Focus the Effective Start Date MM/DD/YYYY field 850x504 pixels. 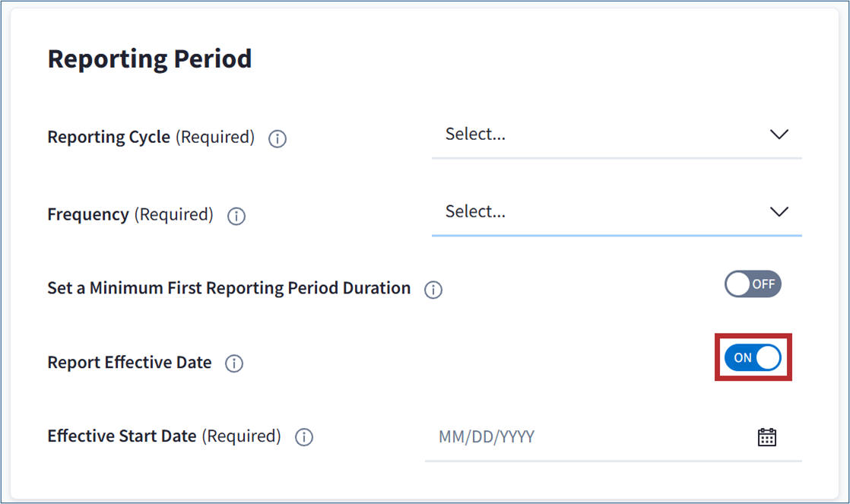pyautogui.click(x=578, y=437)
